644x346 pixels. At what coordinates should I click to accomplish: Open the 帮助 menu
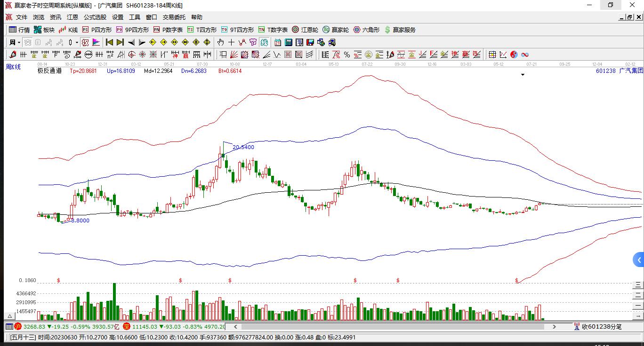tap(197, 17)
